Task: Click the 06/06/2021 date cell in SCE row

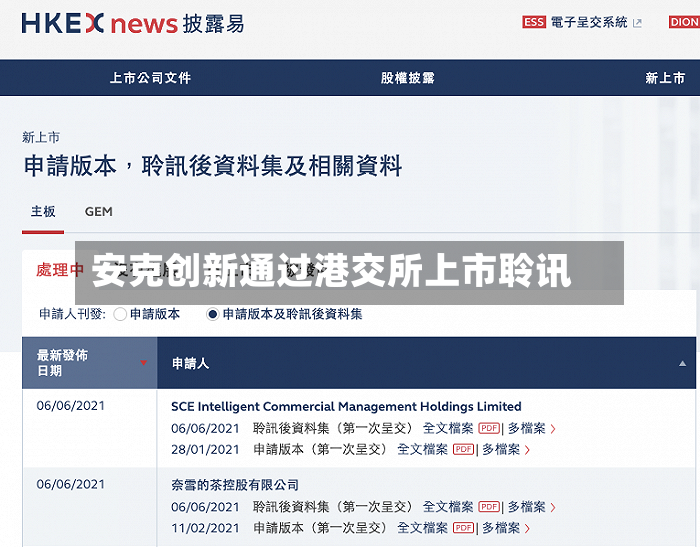Action: pyautogui.click(x=71, y=405)
